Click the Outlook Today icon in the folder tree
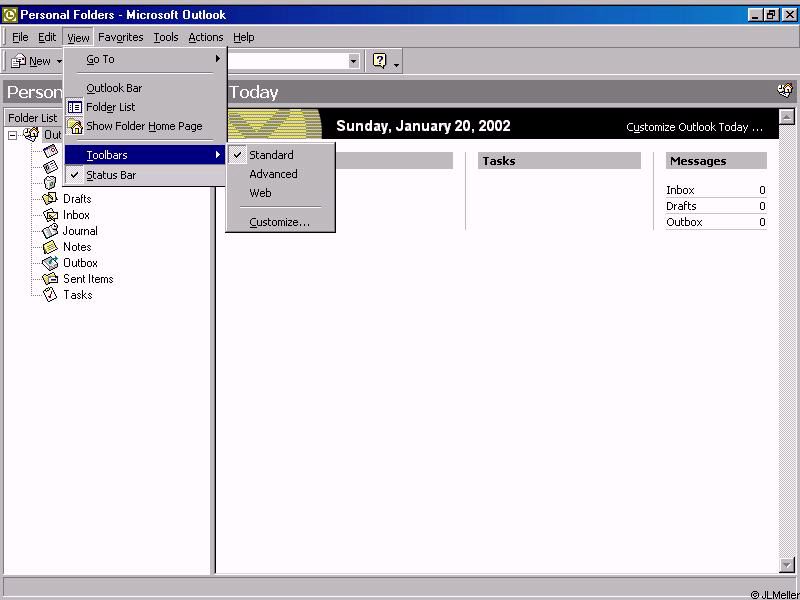Viewport: 800px width, 600px height. (x=31, y=135)
